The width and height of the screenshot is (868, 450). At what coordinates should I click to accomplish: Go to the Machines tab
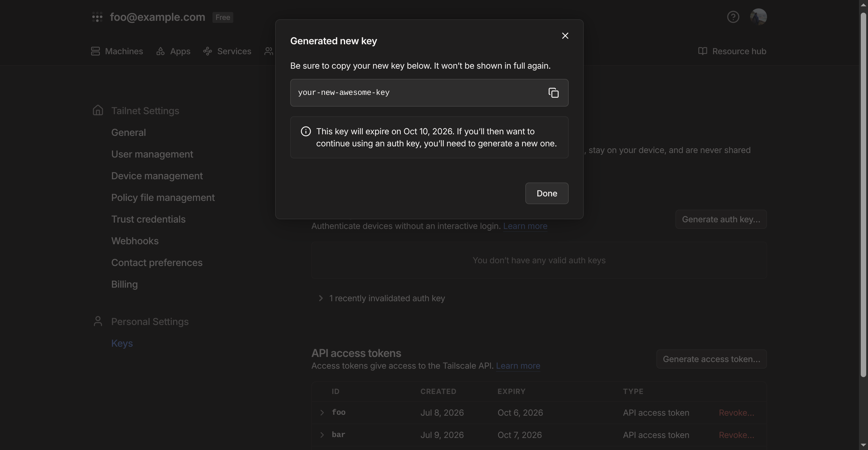click(117, 51)
